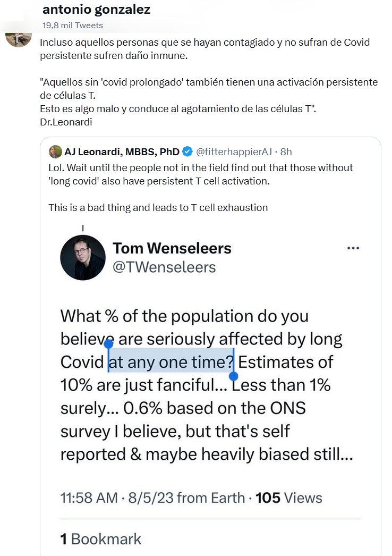The height and width of the screenshot is (556, 392).
Task: Click the right blue text selection handle
Action: click(233, 376)
